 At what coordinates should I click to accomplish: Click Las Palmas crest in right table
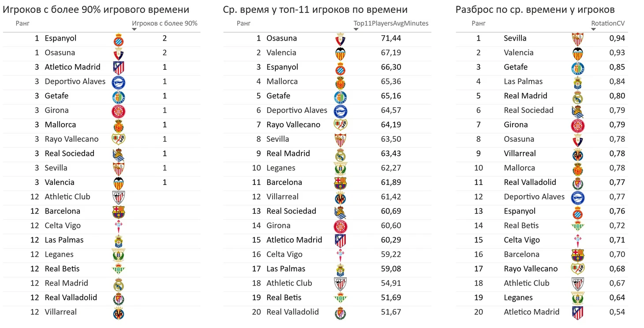(x=577, y=83)
